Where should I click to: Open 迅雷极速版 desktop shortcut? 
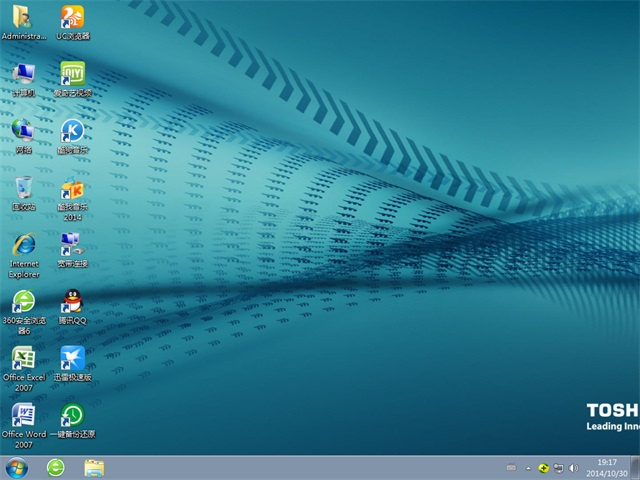72,358
